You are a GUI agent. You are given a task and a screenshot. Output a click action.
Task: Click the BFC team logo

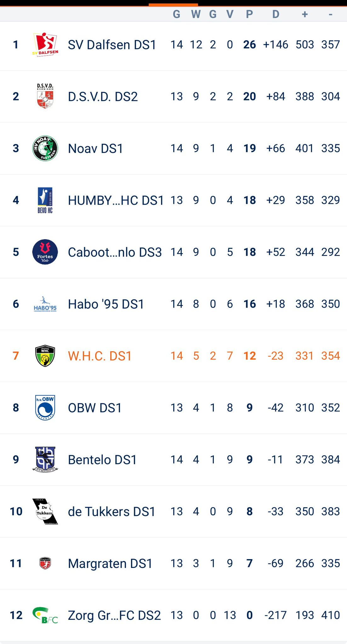pyautogui.click(x=45, y=615)
